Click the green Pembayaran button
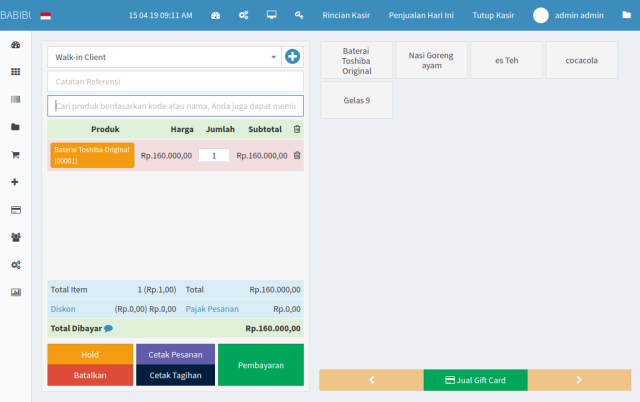The height and width of the screenshot is (402, 640). 260,365
